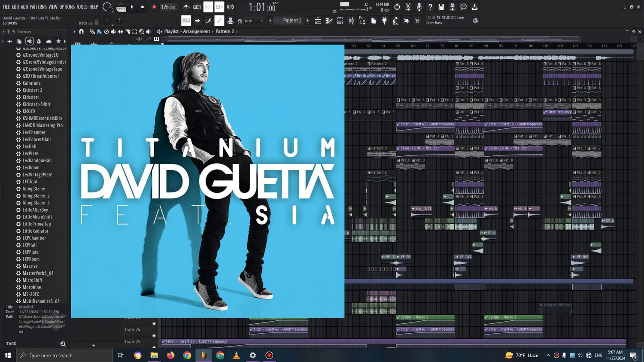Open the Mixer
Screen dimensions: 644x362
[351, 21]
